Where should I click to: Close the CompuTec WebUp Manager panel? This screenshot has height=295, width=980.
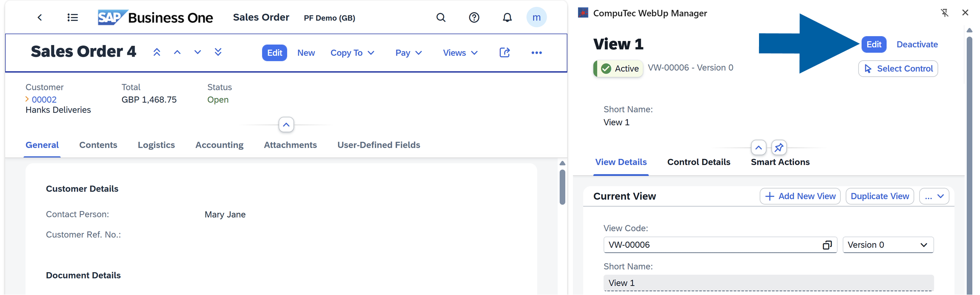coord(965,13)
